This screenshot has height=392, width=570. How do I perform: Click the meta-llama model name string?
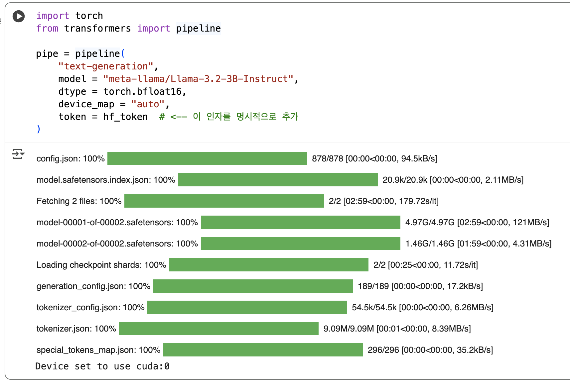[198, 79]
